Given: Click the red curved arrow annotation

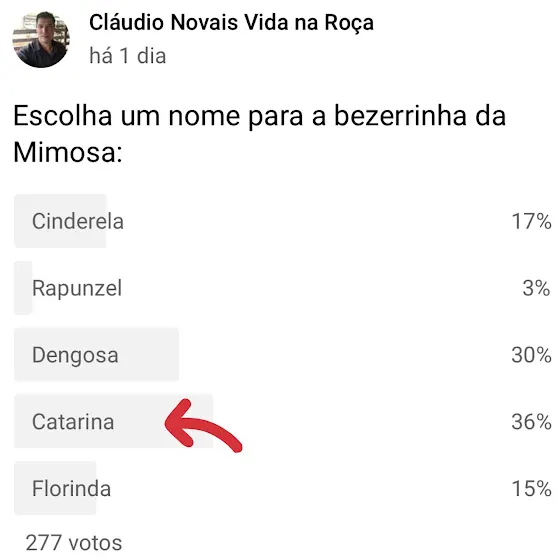Looking at the screenshot, I should click(x=203, y=426).
